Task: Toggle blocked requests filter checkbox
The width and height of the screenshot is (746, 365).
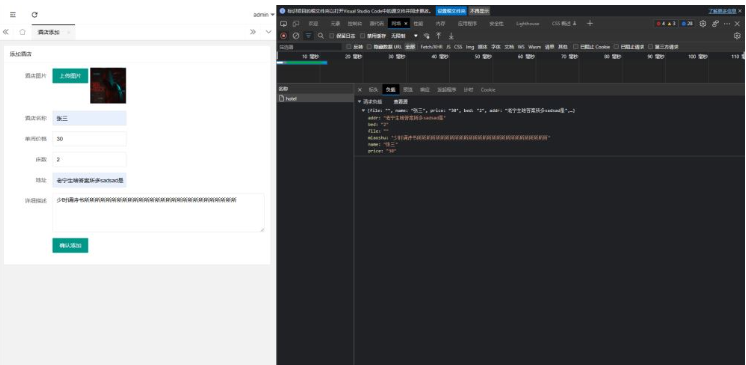Action: [616, 47]
